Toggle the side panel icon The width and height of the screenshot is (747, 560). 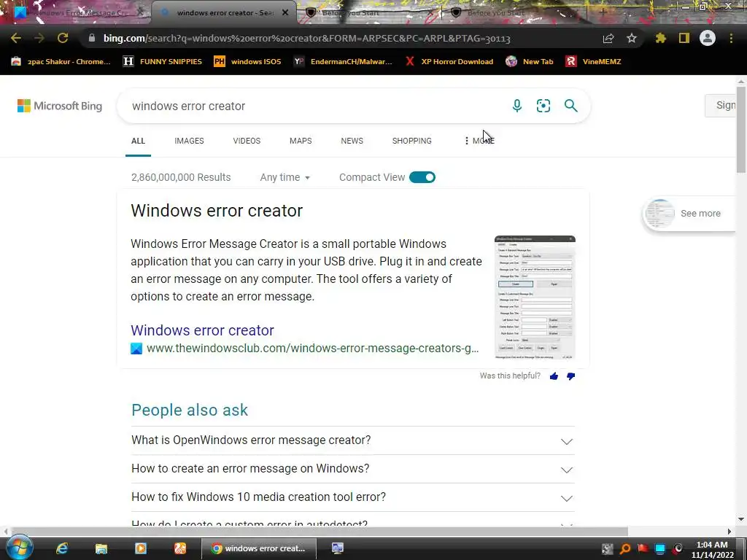pos(684,38)
